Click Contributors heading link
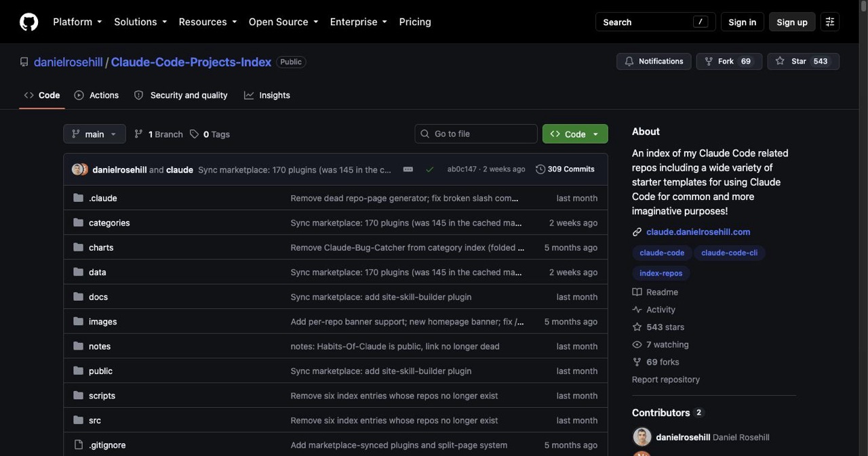The image size is (868, 456). [x=660, y=413]
